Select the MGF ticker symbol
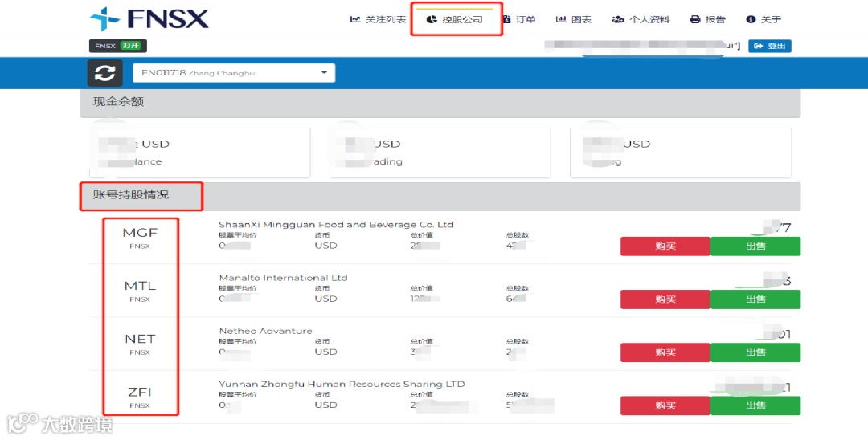Screen dimensions: 868x440 click(x=140, y=233)
